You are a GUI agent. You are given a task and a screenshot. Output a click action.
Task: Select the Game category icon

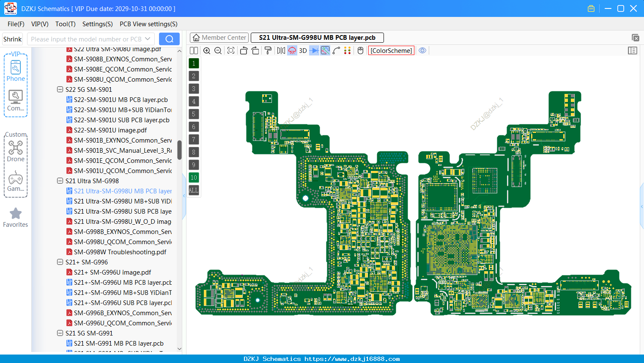click(x=16, y=181)
